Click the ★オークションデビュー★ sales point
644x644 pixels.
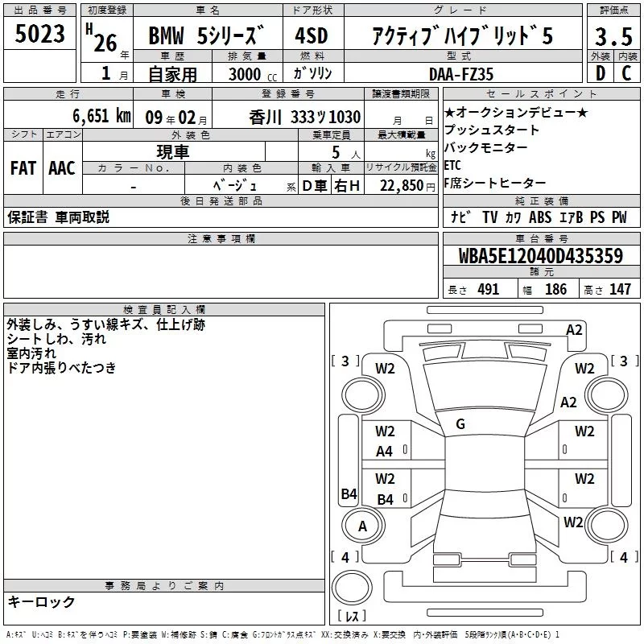[516, 112]
